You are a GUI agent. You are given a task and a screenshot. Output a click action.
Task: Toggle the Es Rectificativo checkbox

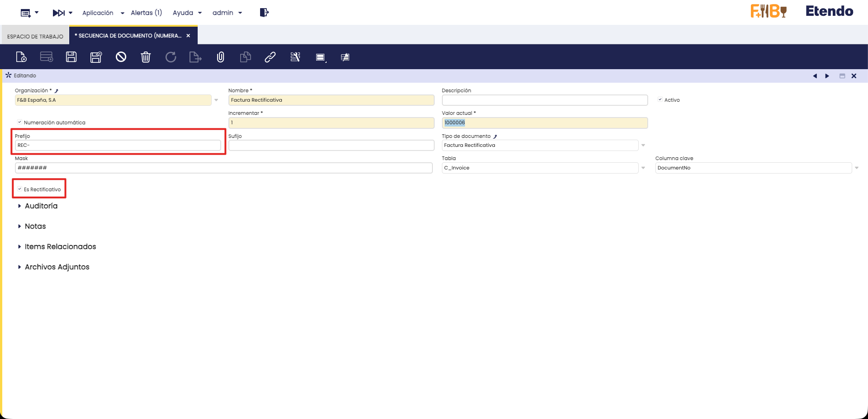click(x=19, y=189)
